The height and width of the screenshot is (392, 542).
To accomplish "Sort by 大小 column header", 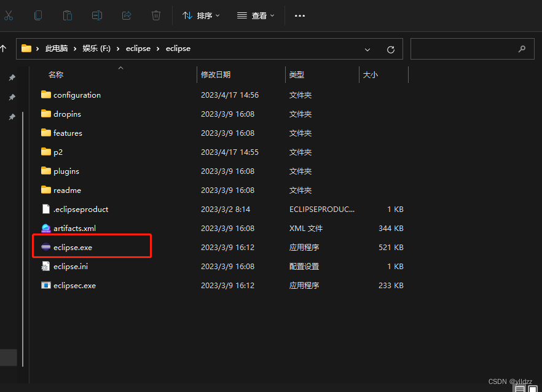I will [x=370, y=75].
